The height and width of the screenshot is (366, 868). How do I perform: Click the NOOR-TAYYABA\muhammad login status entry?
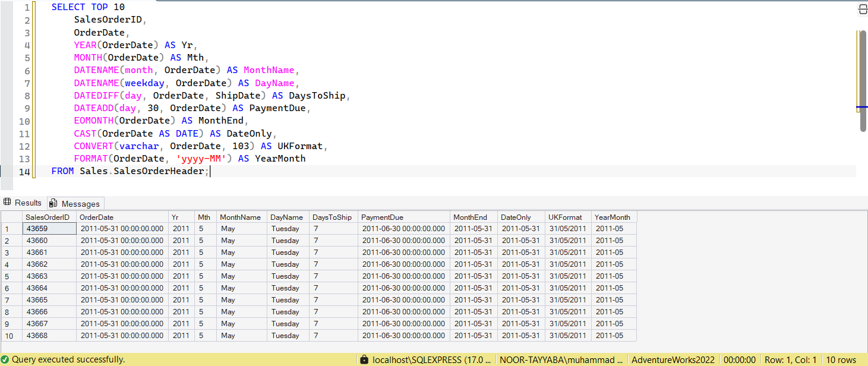(x=561, y=359)
